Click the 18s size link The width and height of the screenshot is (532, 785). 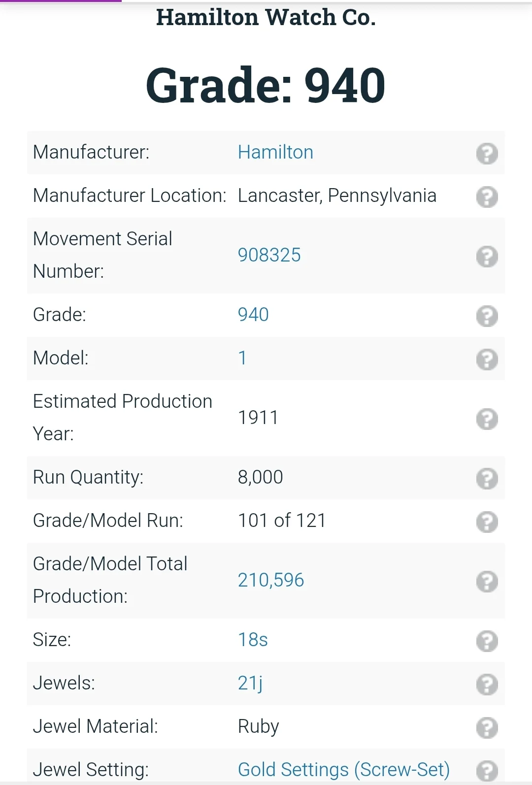pos(253,640)
